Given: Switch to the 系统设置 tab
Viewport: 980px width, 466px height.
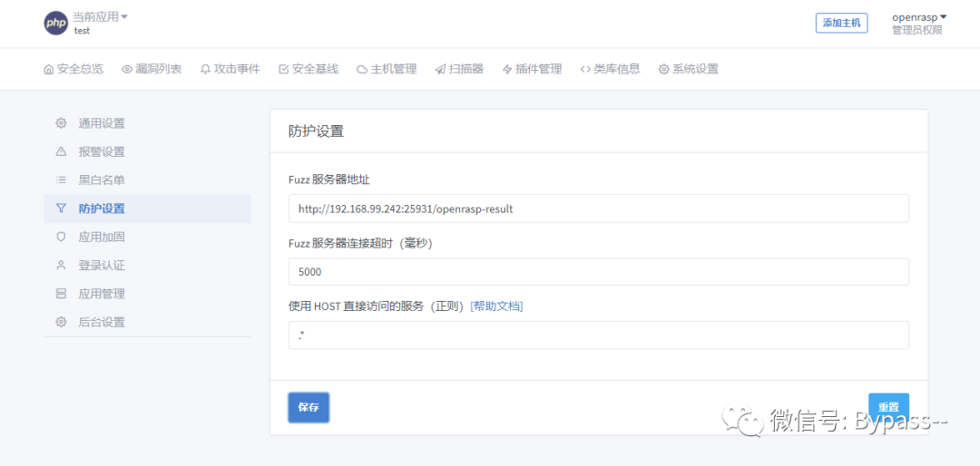Looking at the screenshot, I should click(x=689, y=69).
